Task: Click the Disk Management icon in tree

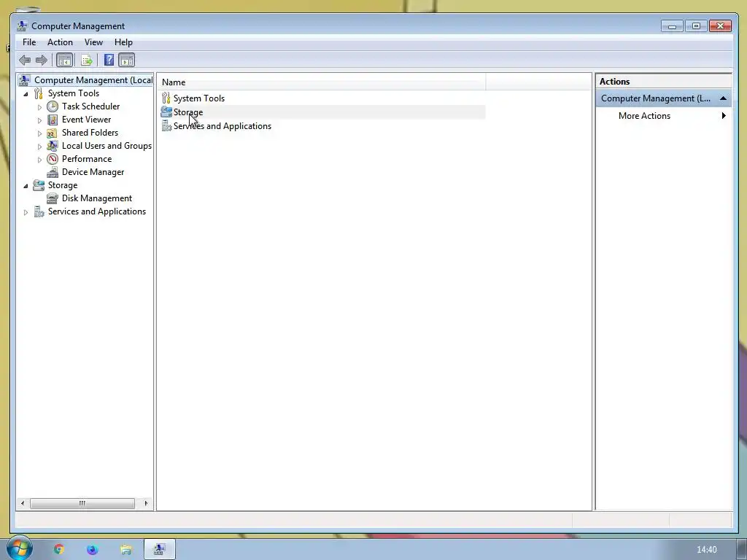Action: 53,198
